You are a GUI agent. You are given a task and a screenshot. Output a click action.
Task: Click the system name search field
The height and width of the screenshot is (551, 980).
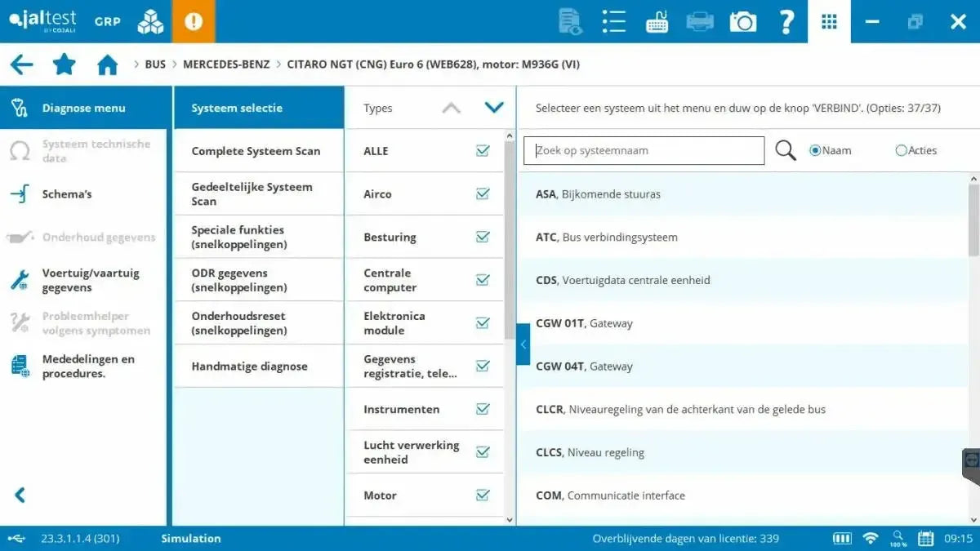644,150
